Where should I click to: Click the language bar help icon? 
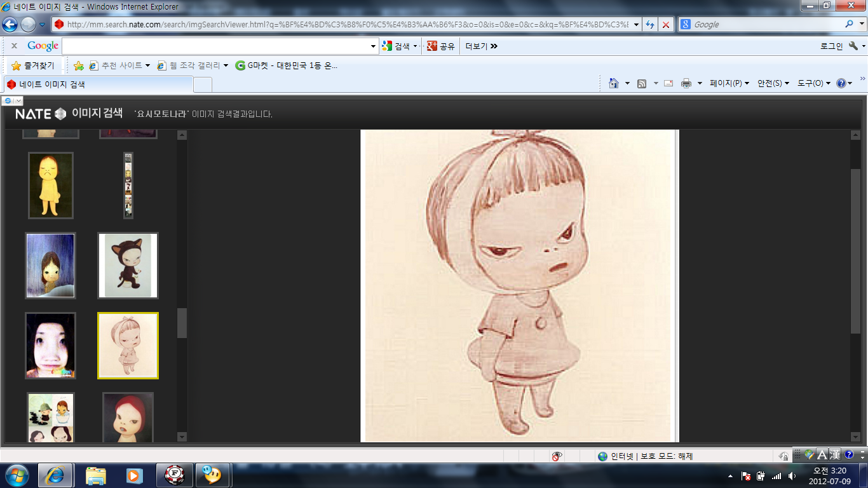(848, 455)
